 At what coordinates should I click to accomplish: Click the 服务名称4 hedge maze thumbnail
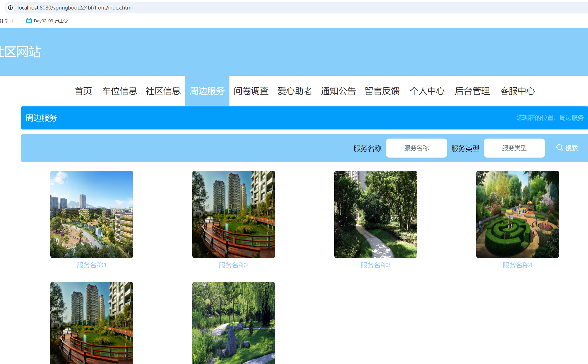[x=518, y=214]
